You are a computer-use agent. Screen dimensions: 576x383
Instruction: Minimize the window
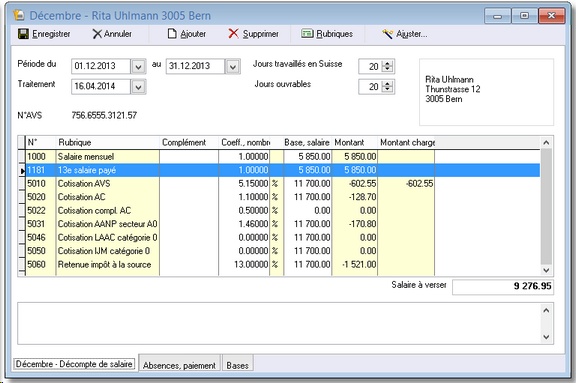(x=498, y=16)
